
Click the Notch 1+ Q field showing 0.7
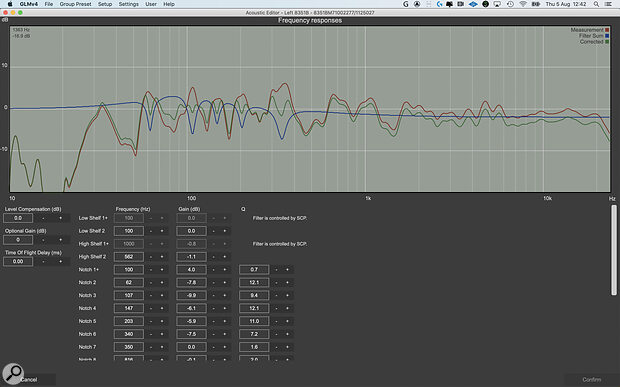(254, 270)
